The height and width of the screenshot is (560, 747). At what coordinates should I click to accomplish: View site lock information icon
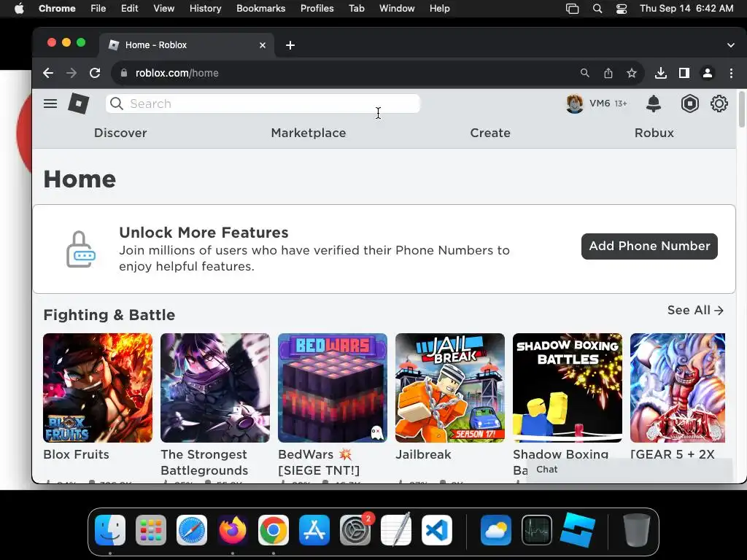pos(124,73)
